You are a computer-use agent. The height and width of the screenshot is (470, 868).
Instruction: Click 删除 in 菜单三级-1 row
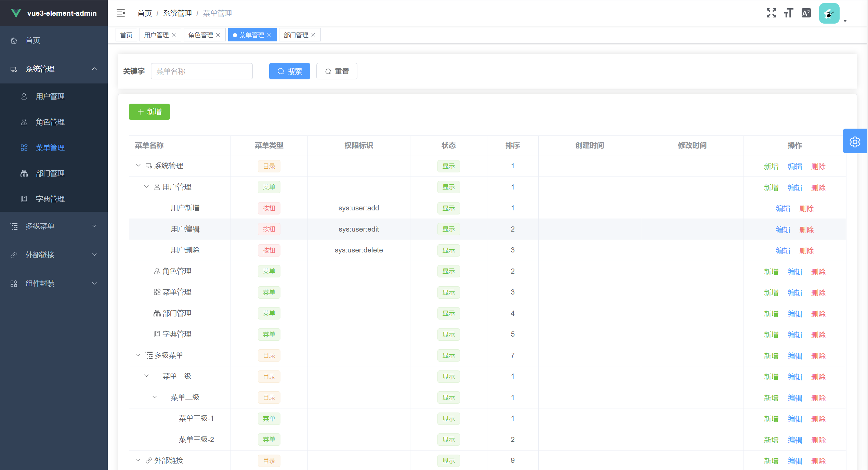coord(818,419)
